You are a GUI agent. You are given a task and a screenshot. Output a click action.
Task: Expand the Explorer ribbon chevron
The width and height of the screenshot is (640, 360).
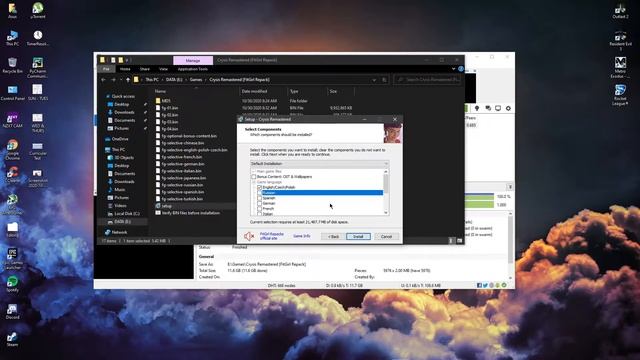[x=453, y=69]
